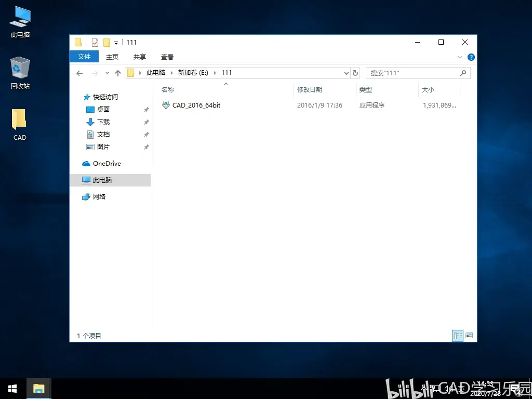The height and width of the screenshot is (399, 532).
Task: Sort by the 修改日期 column header
Action: point(310,89)
